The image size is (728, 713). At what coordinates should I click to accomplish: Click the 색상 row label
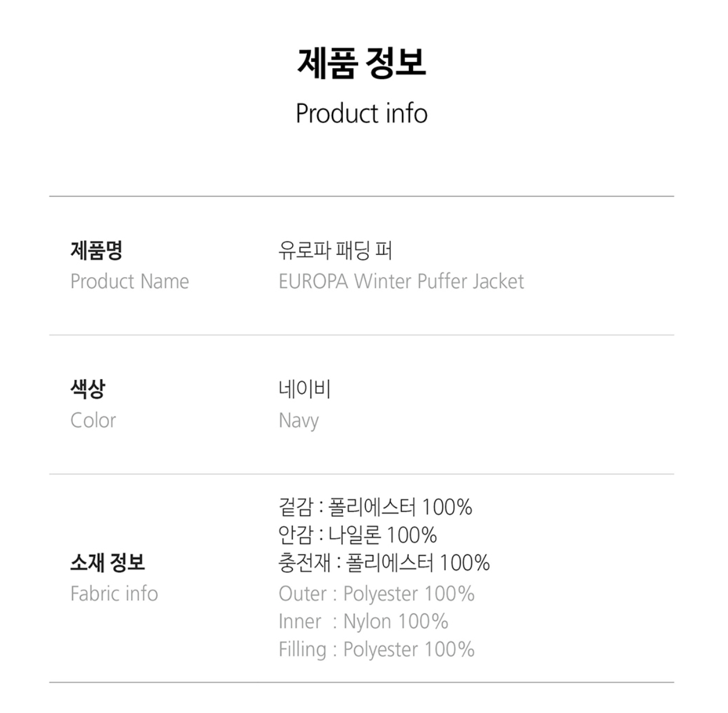pyautogui.click(x=87, y=389)
